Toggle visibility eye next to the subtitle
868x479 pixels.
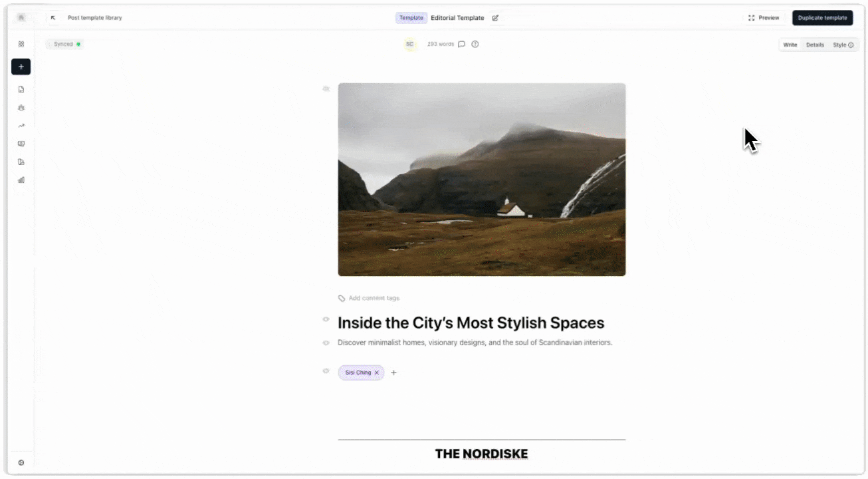(x=326, y=343)
